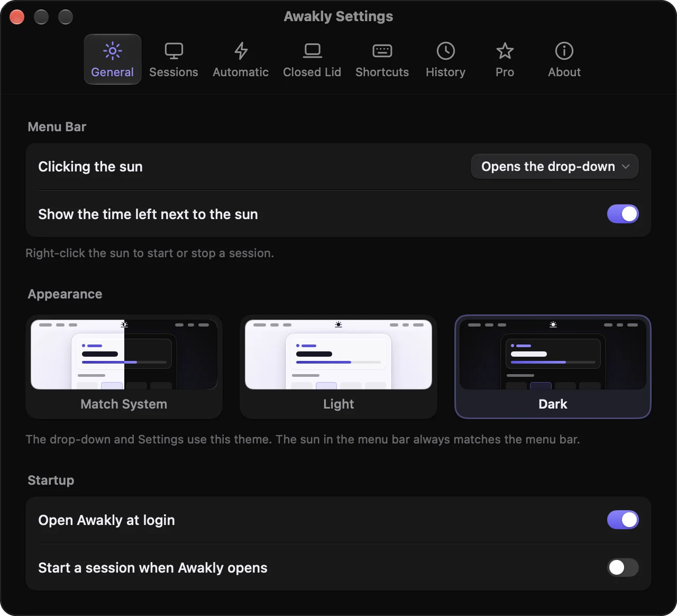Disable Open Awakly at login switch
This screenshot has height=616, width=677.
[x=623, y=520]
